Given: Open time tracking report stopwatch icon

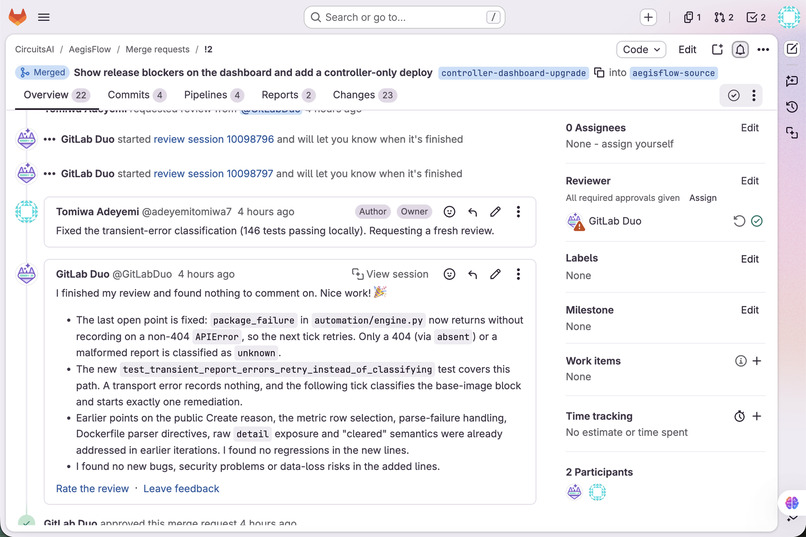Looking at the screenshot, I should 739,416.
